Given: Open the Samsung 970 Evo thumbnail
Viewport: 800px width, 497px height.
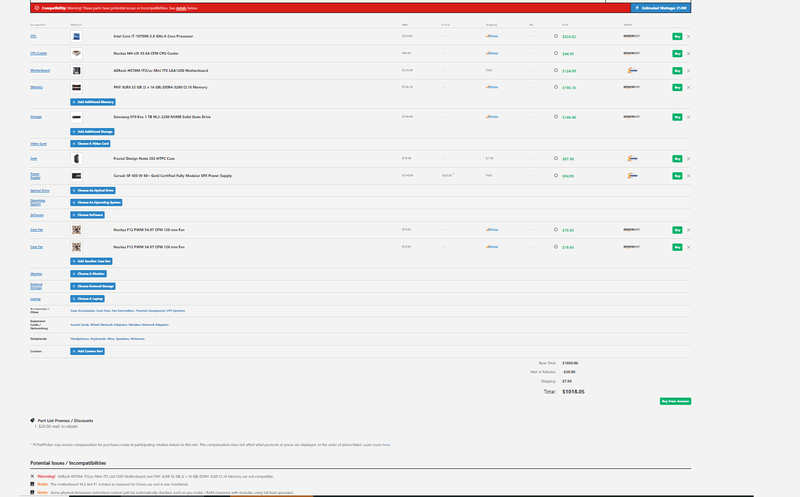Looking at the screenshot, I should pos(76,117).
